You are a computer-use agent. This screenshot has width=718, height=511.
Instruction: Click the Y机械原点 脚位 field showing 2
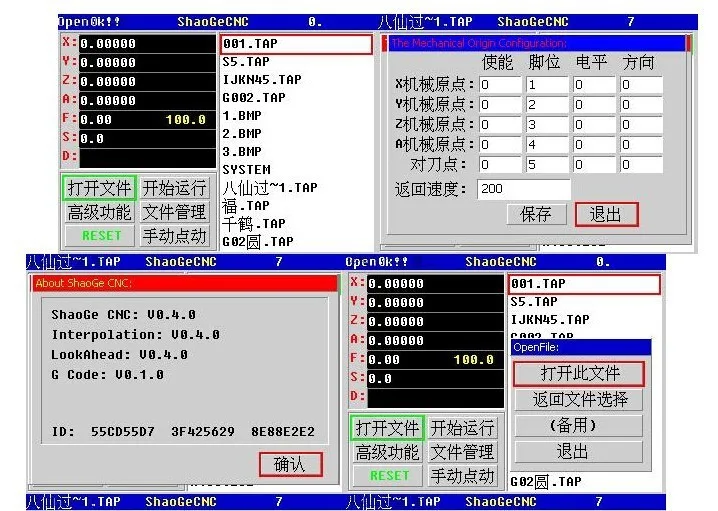pos(547,105)
